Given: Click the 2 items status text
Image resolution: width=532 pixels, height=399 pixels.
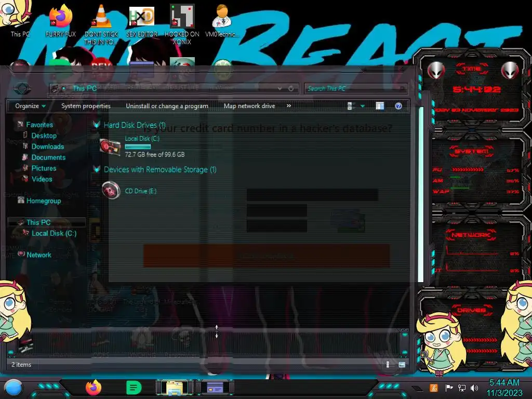Looking at the screenshot, I should 21,364.
